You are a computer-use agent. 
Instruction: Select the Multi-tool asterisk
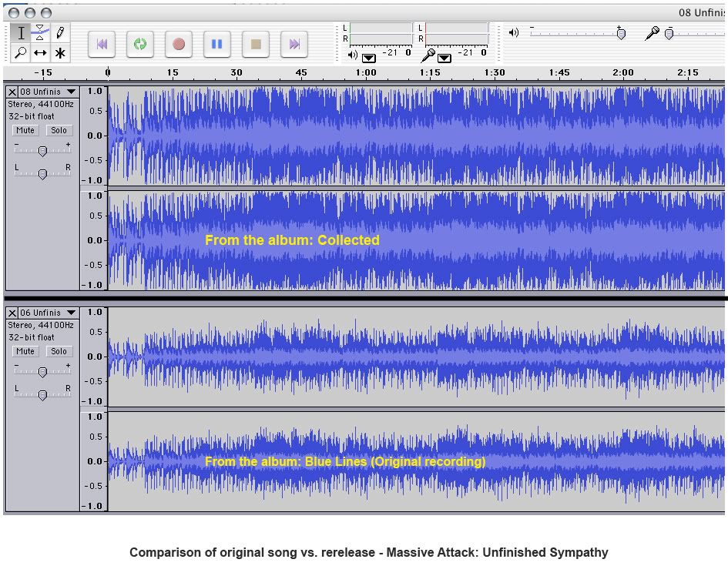(x=60, y=53)
